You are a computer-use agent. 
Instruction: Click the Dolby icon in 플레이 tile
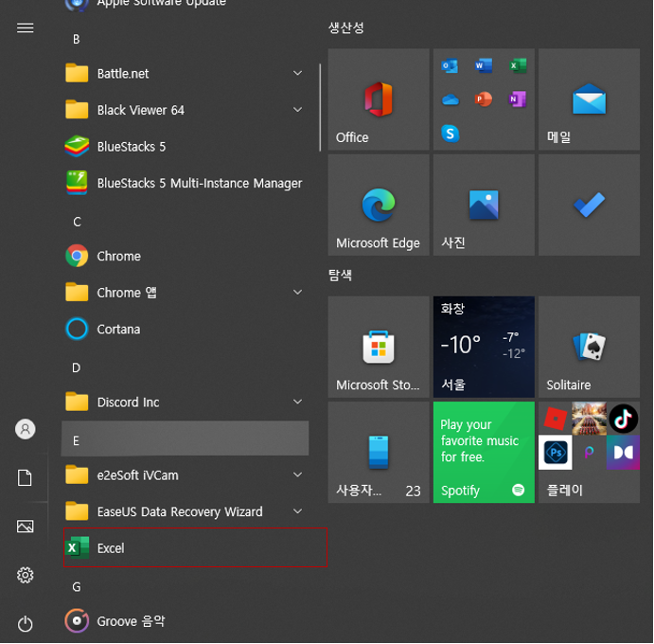(623, 453)
